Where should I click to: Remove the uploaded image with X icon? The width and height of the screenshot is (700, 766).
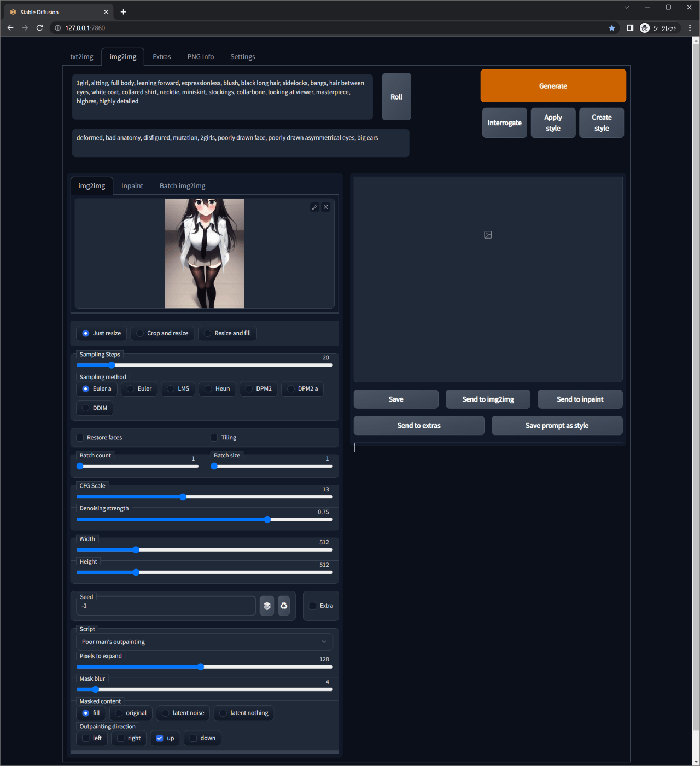(x=326, y=207)
